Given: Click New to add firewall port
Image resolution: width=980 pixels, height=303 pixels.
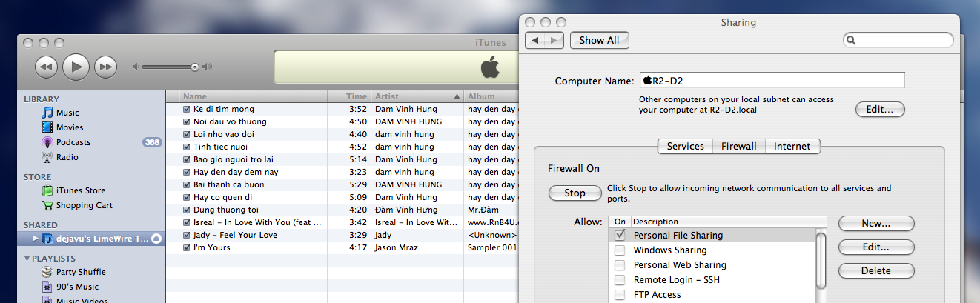Looking at the screenshot, I should tap(875, 223).
